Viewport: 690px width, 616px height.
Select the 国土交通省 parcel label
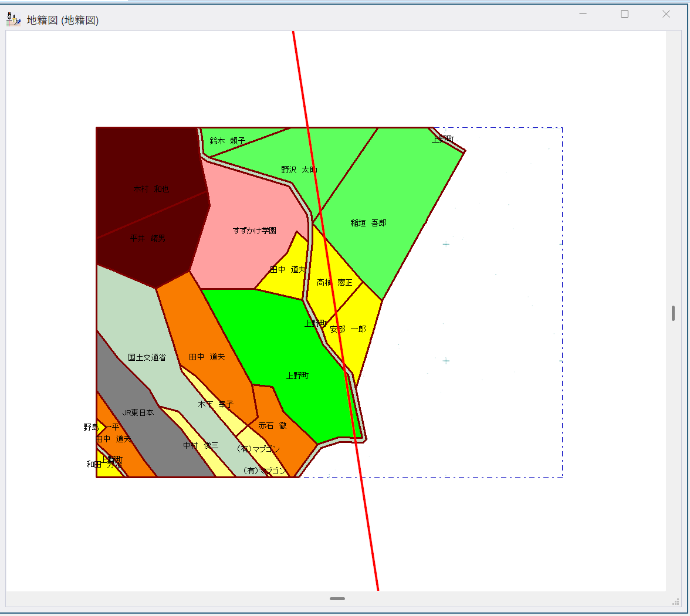(x=147, y=357)
